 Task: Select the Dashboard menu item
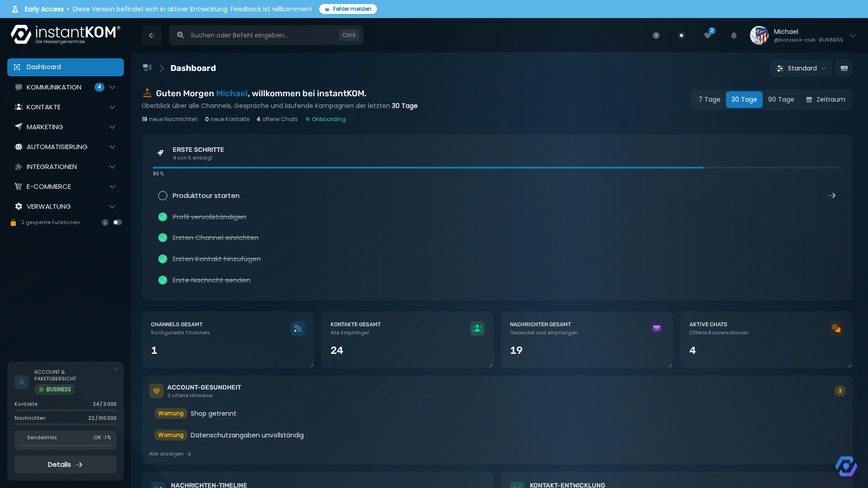[66, 67]
